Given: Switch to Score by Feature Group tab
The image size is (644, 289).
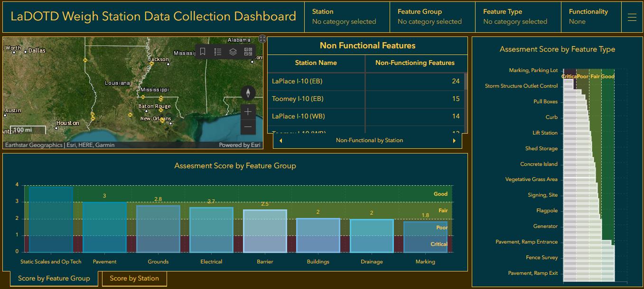Looking at the screenshot, I should [x=54, y=279].
